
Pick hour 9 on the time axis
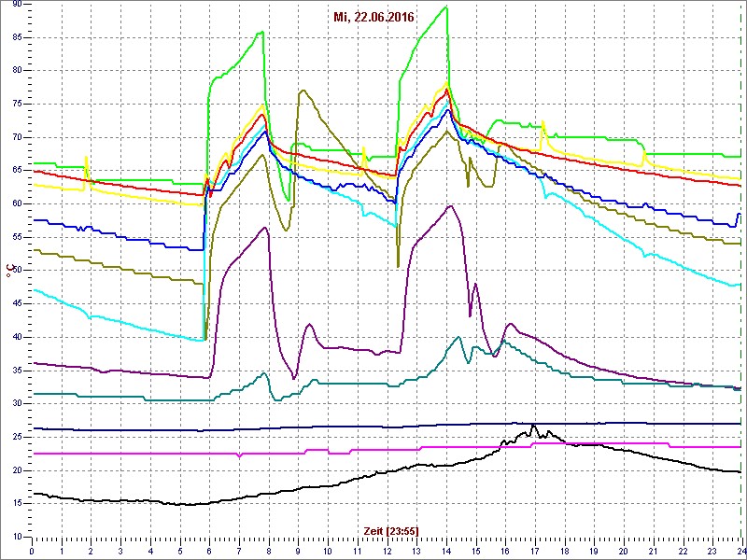click(x=298, y=551)
